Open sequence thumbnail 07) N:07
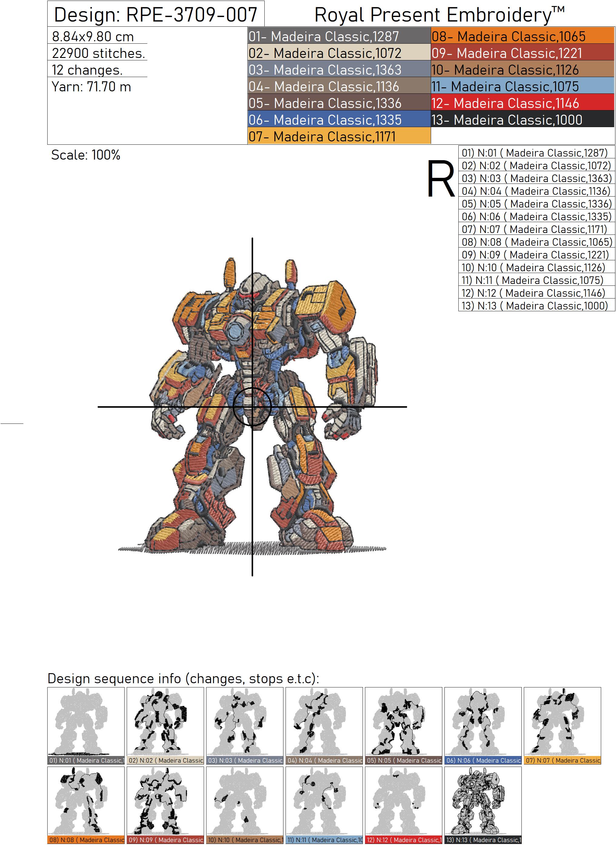This screenshot has width=616, height=847. [563, 726]
